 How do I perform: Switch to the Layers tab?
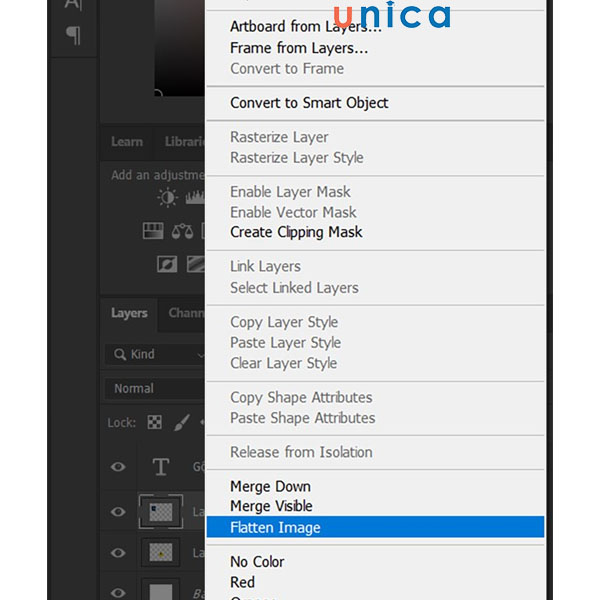click(x=129, y=313)
